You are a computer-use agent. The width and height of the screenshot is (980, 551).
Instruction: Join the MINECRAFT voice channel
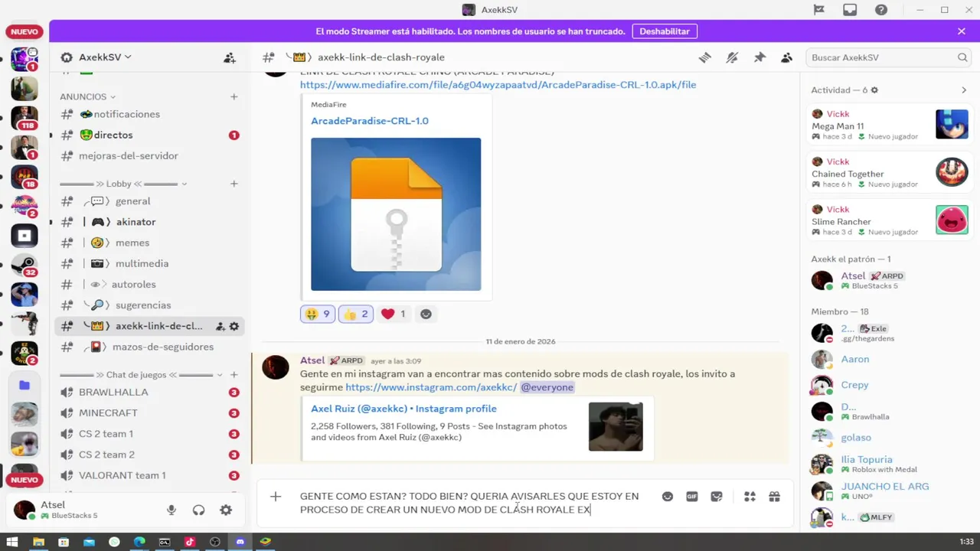(149, 413)
